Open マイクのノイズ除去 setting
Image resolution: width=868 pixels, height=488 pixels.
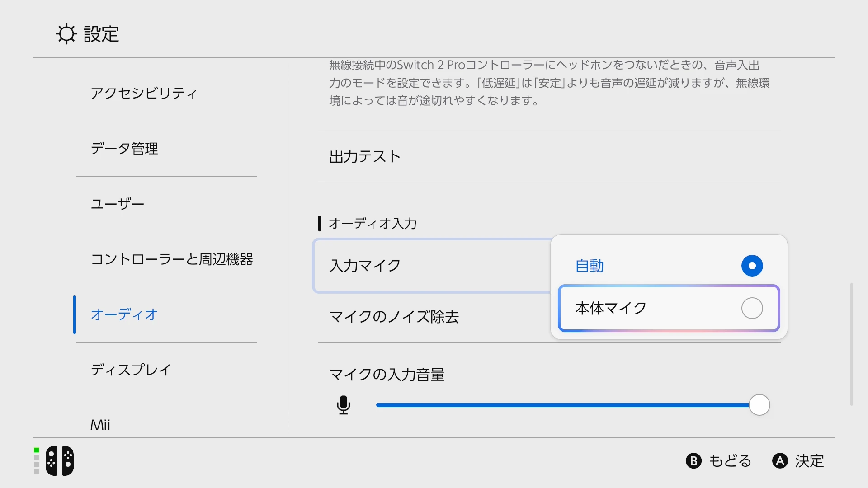tap(434, 317)
